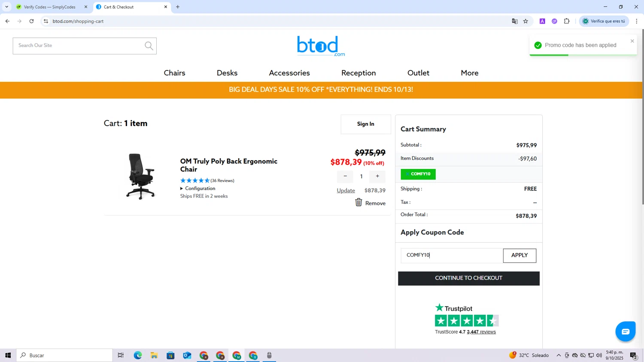Open the Desks menu
This screenshot has width=644, height=362.
227,73
